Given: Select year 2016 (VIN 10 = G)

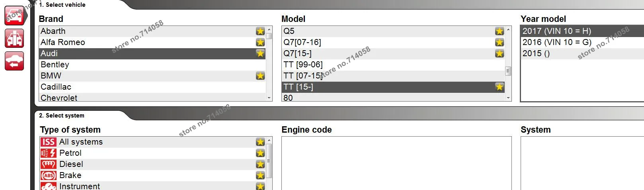Looking at the screenshot, I should click(x=582, y=42).
